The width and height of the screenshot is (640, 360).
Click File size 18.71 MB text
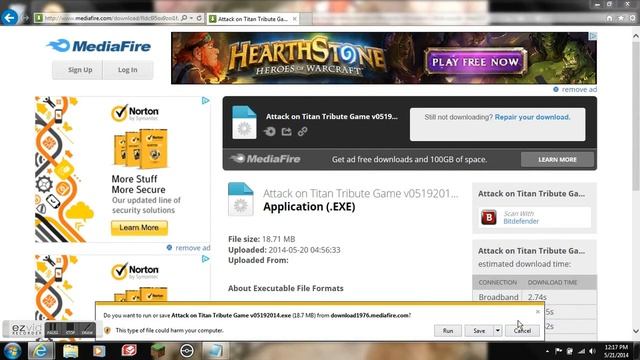click(x=262, y=239)
